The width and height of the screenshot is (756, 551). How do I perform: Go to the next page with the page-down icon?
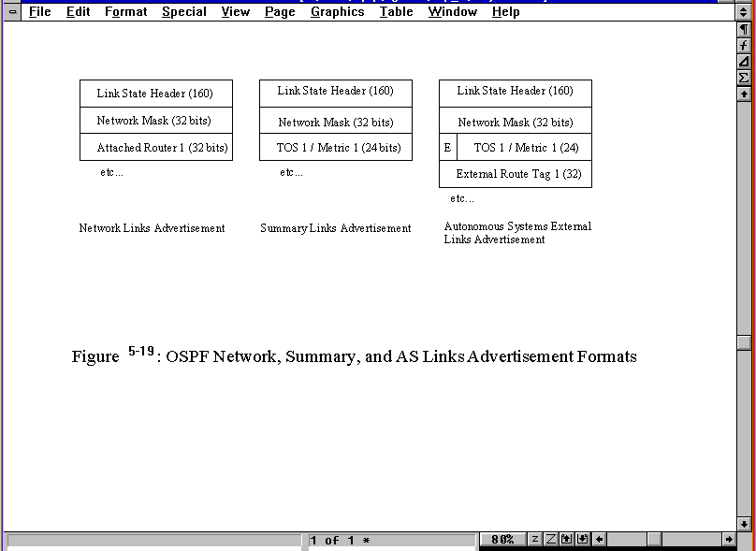(x=583, y=540)
